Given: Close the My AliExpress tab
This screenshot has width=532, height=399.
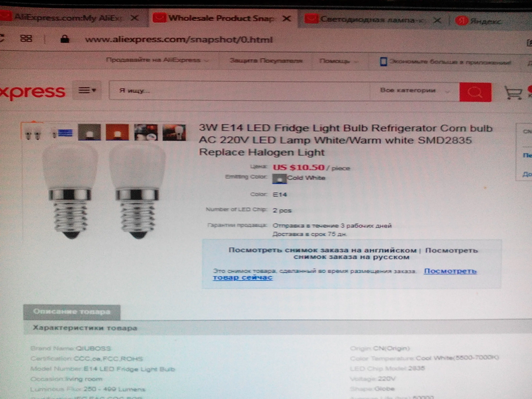Looking at the screenshot, I should pyautogui.click(x=135, y=18).
